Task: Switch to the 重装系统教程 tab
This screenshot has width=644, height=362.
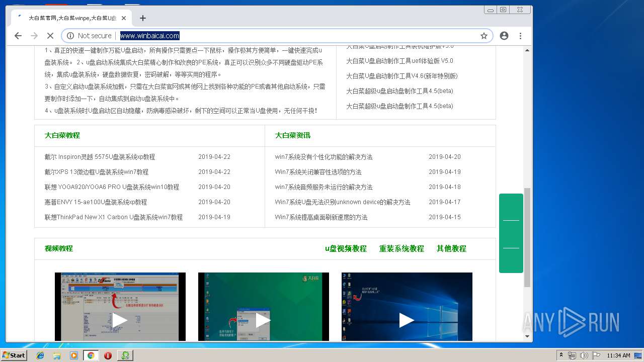Action: (x=401, y=248)
